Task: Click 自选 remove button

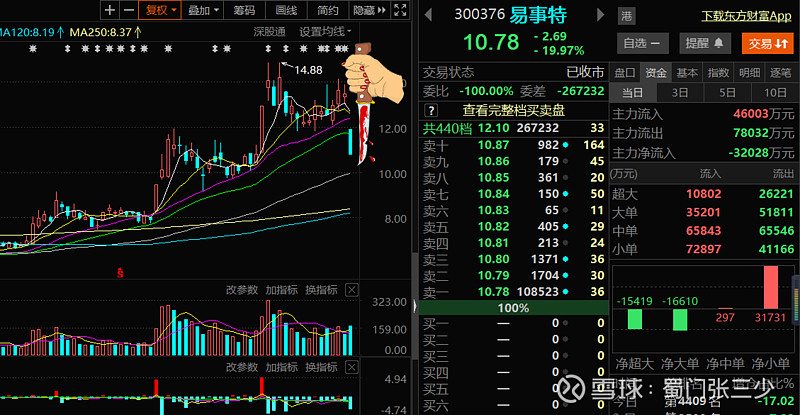Action: pyautogui.click(x=642, y=43)
